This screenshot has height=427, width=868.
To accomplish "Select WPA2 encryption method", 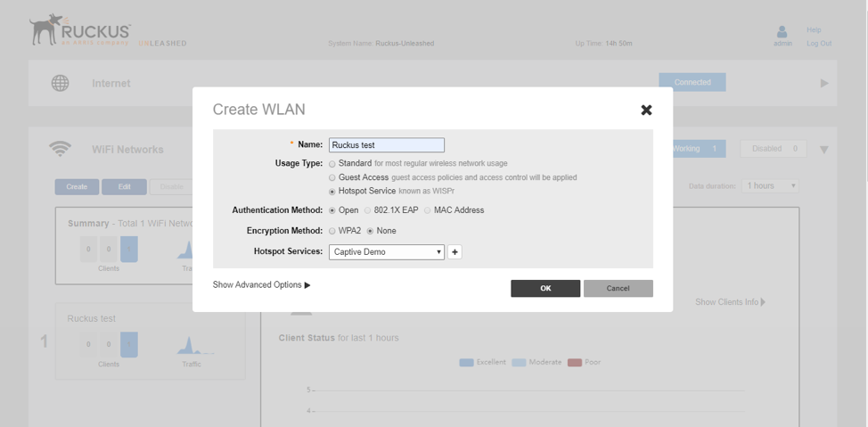I will [332, 231].
